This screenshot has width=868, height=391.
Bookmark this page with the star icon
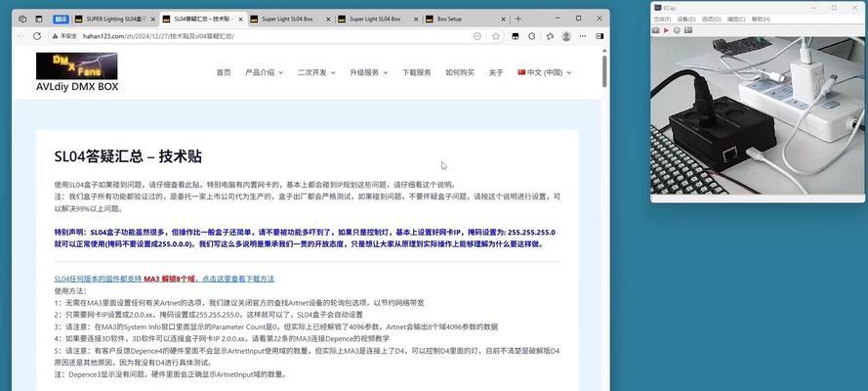click(495, 36)
